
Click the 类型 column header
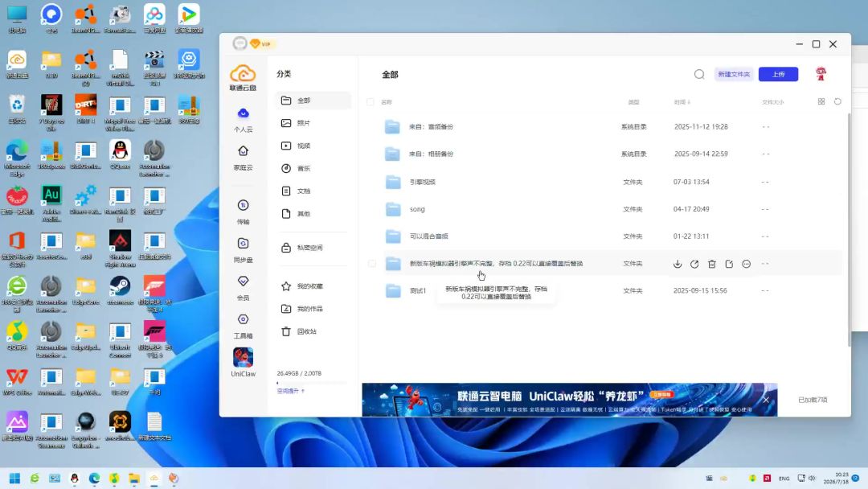tap(634, 102)
